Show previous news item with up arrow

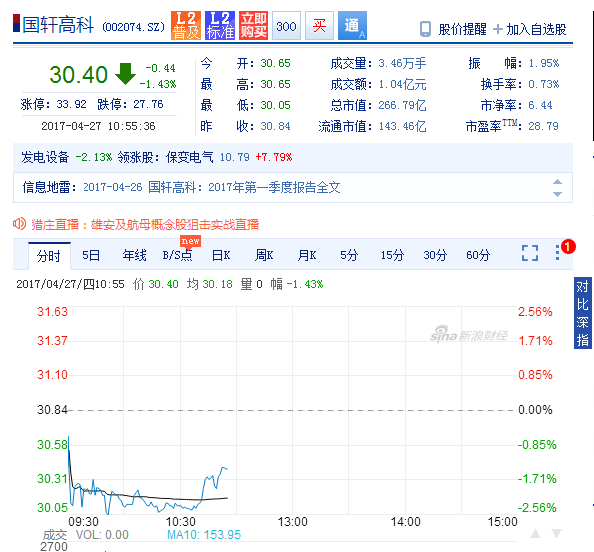pyautogui.click(x=557, y=181)
